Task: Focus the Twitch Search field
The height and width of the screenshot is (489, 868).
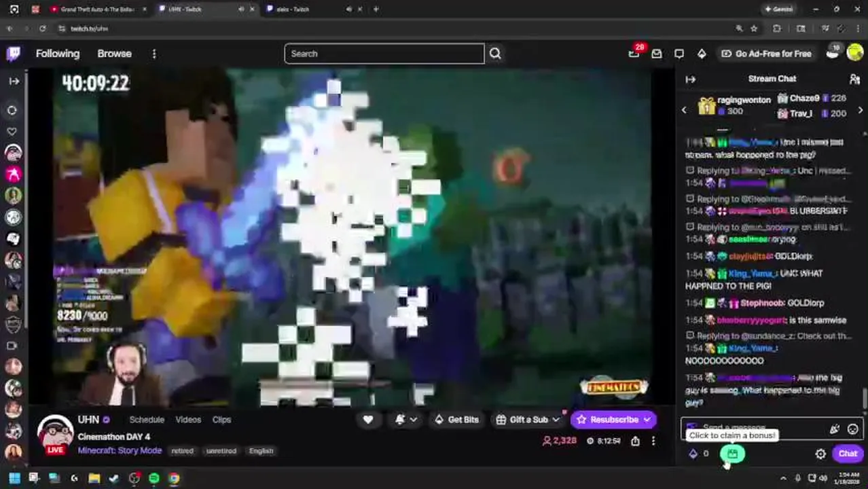Action: 384,54
